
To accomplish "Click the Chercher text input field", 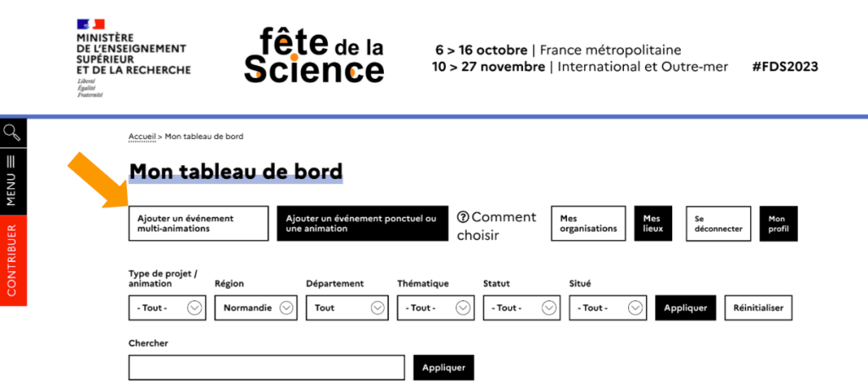I will [266, 368].
